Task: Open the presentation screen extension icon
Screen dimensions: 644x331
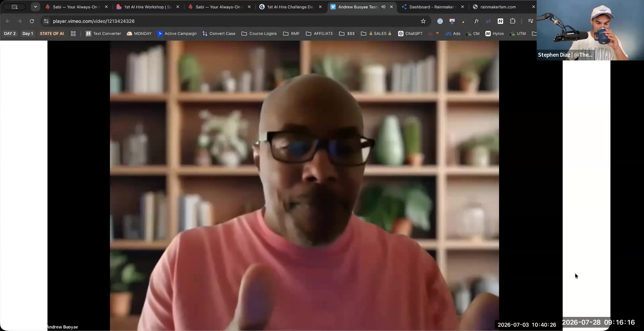Action: (452, 21)
